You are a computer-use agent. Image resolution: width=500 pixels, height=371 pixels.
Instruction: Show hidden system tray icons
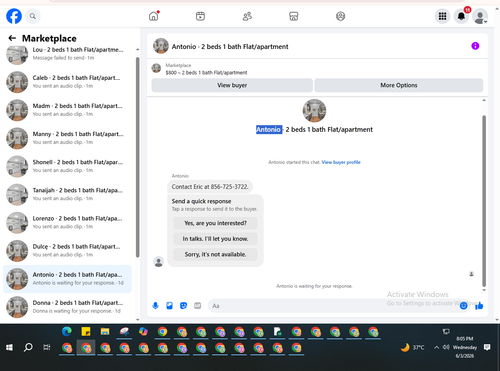coord(436,348)
